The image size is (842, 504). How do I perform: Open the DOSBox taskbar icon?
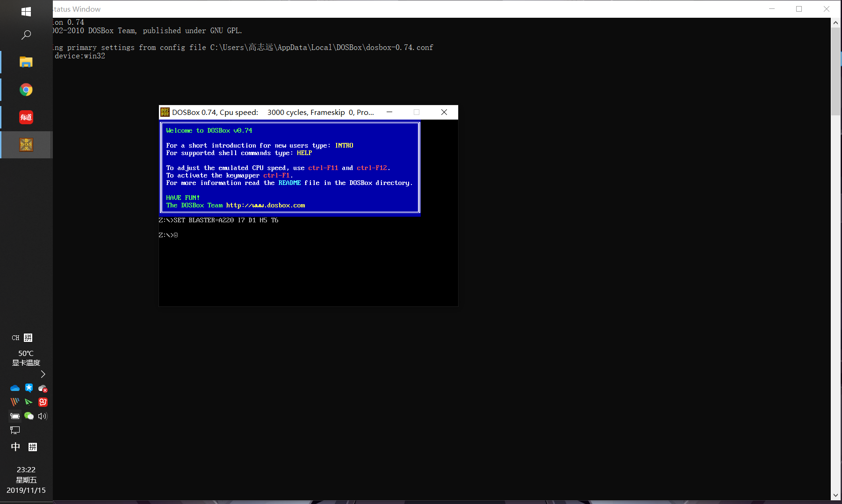pos(26,145)
